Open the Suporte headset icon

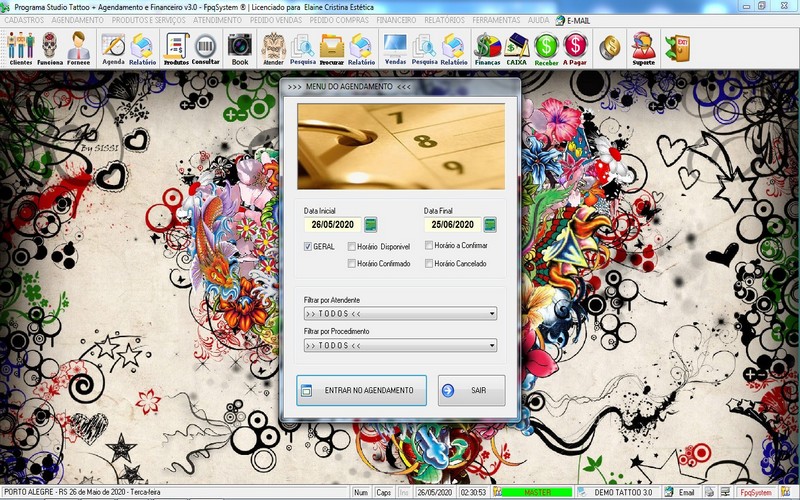[x=643, y=48]
